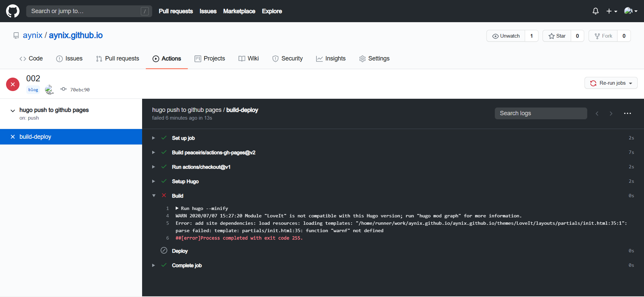This screenshot has width=644, height=297.
Task: Go to next log search result
Action: (611, 114)
